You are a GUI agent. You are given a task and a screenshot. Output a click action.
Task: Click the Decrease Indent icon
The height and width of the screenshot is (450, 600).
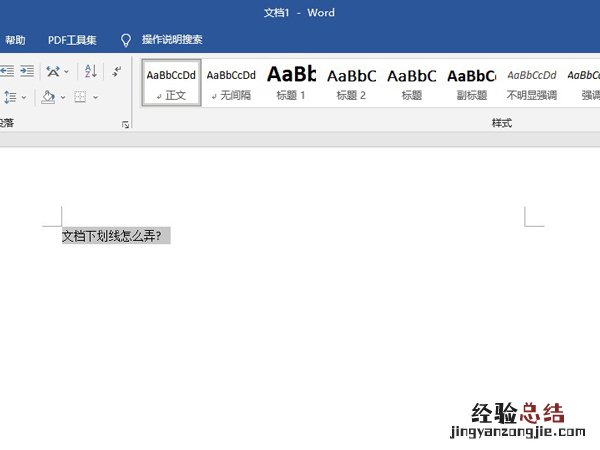7,71
